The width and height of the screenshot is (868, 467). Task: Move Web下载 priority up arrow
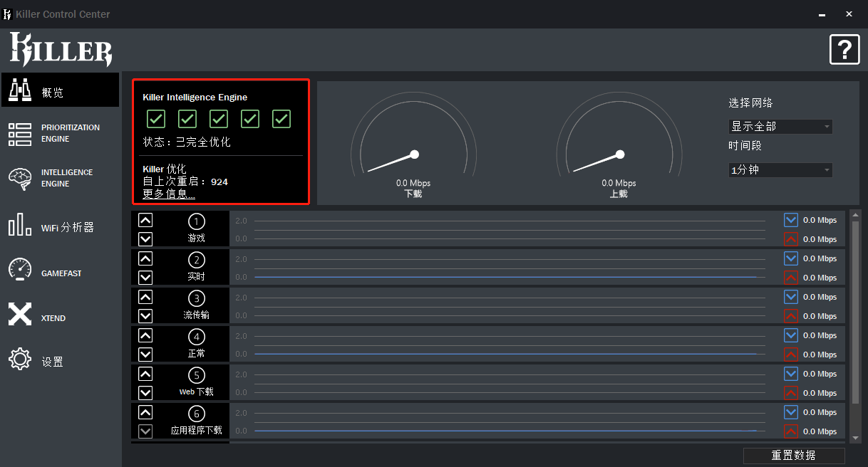(x=145, y=374)
